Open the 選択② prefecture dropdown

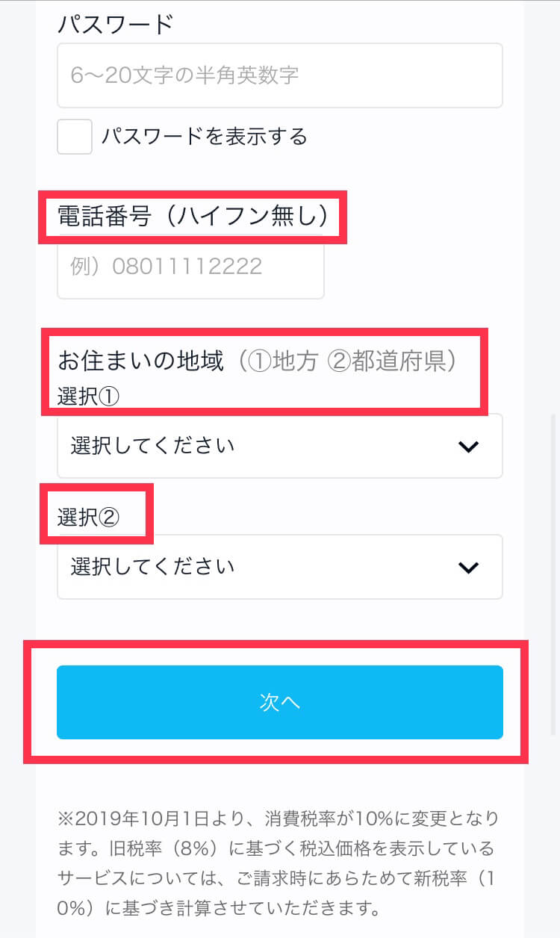point(280,567)
